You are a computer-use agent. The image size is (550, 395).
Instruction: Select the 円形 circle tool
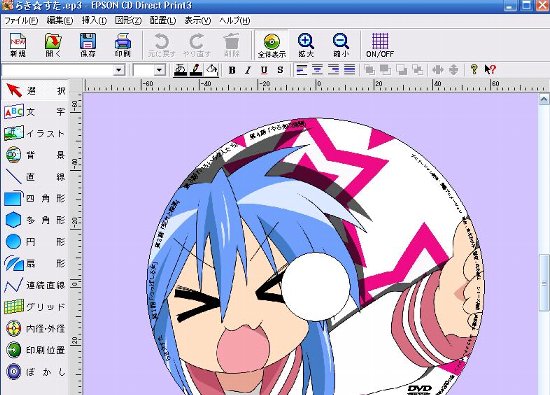(x=34, y=242)
